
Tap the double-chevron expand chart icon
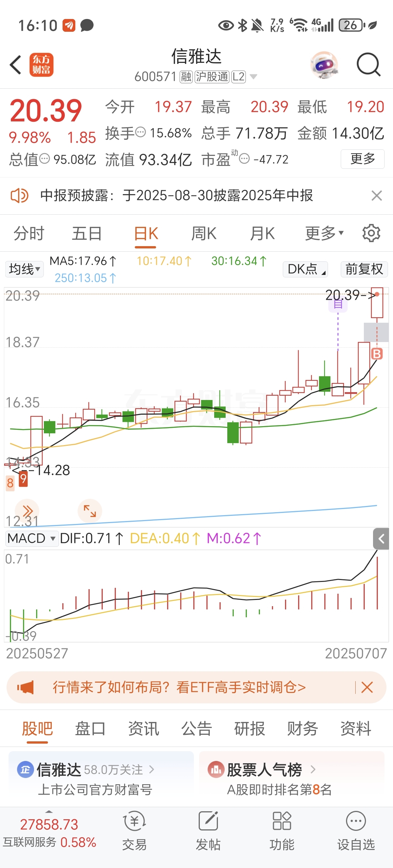[27, 511]
